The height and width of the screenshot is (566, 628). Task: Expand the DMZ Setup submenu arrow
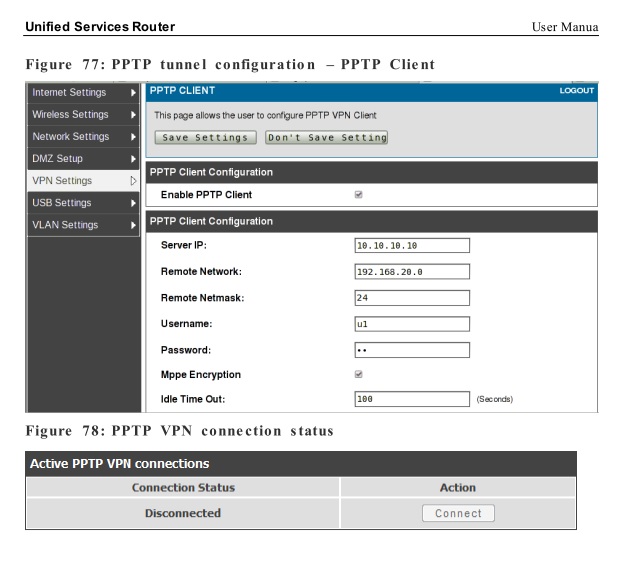134,159
